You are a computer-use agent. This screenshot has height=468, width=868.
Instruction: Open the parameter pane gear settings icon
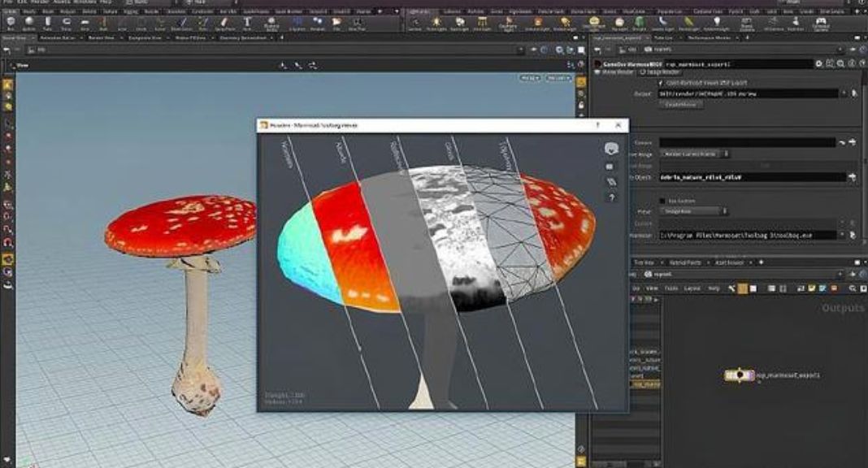coord(819,63)
